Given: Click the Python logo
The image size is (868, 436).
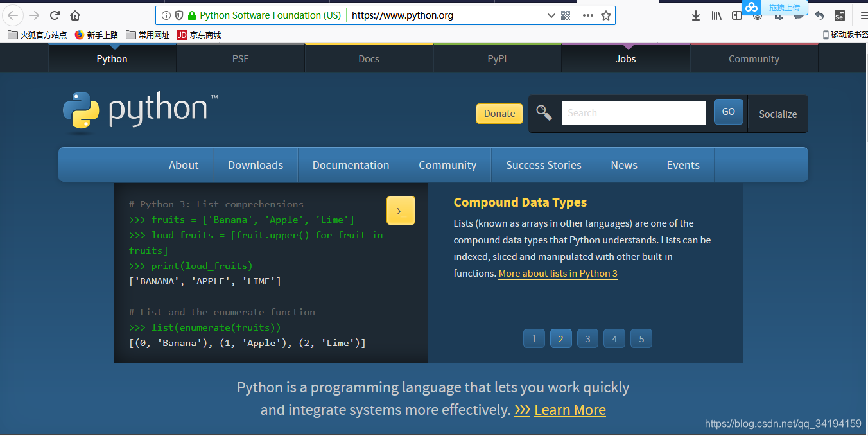Looking at the screenshot, I should [x=140, y=112].
